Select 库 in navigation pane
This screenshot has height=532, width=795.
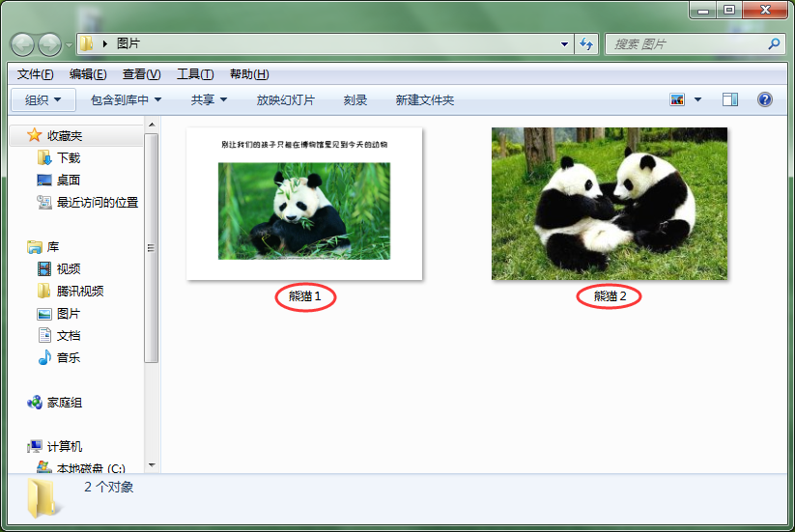coord(53,247)
